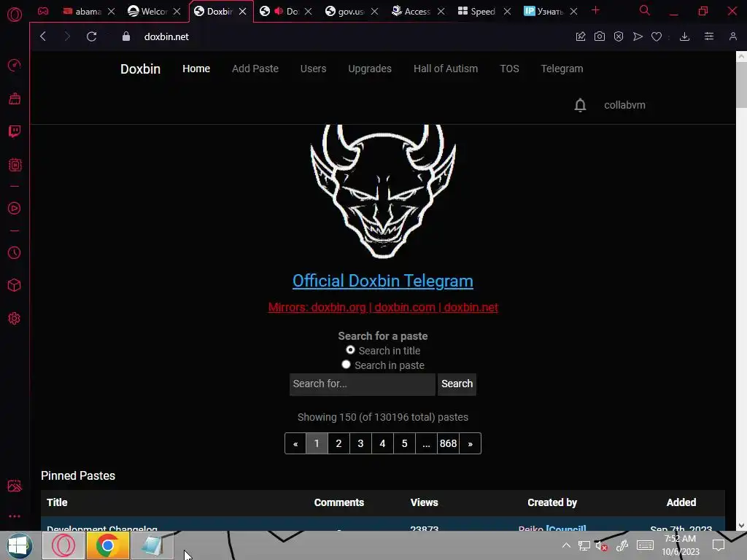
Task: Go back to previous page
Action: coord(43,36)
